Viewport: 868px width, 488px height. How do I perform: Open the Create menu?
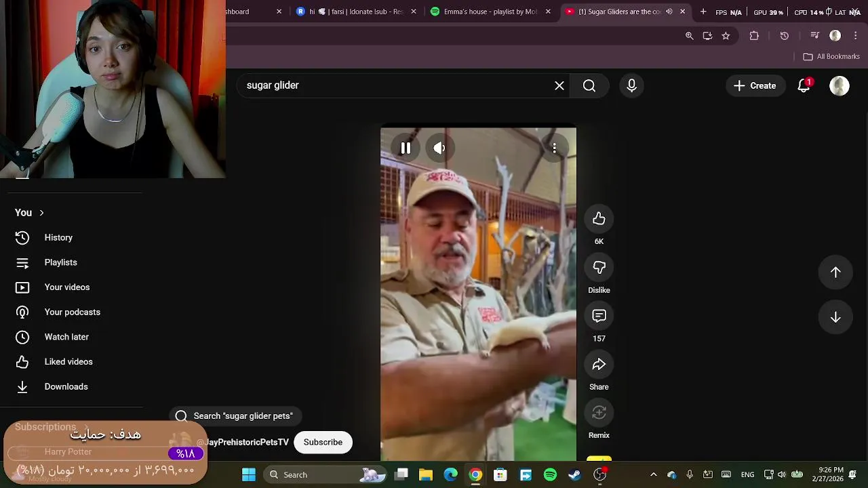755,85
